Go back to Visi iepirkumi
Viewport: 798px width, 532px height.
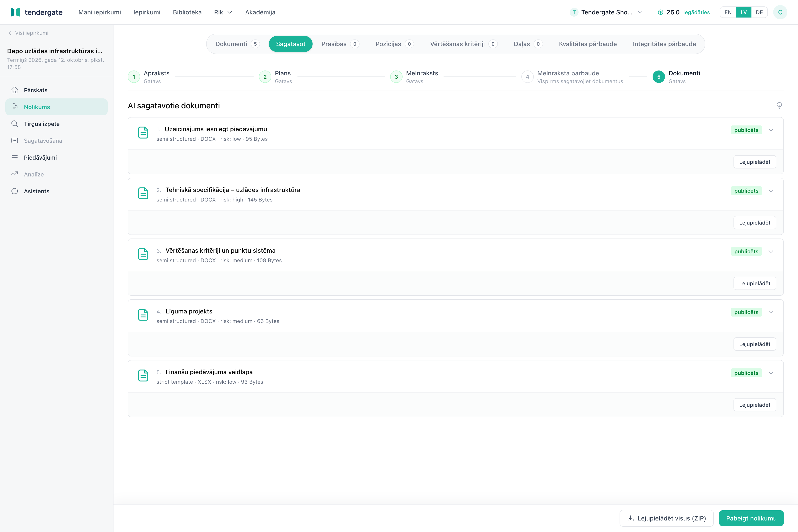tap(28, 33)
